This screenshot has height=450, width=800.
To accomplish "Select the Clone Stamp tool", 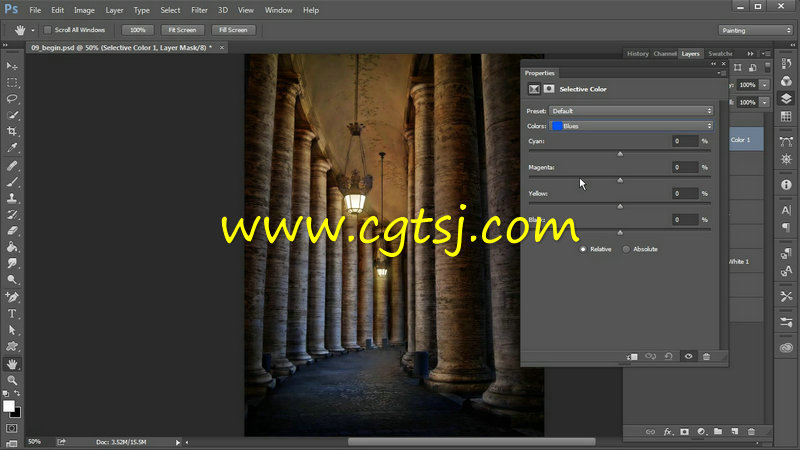I will click(12, 198).
